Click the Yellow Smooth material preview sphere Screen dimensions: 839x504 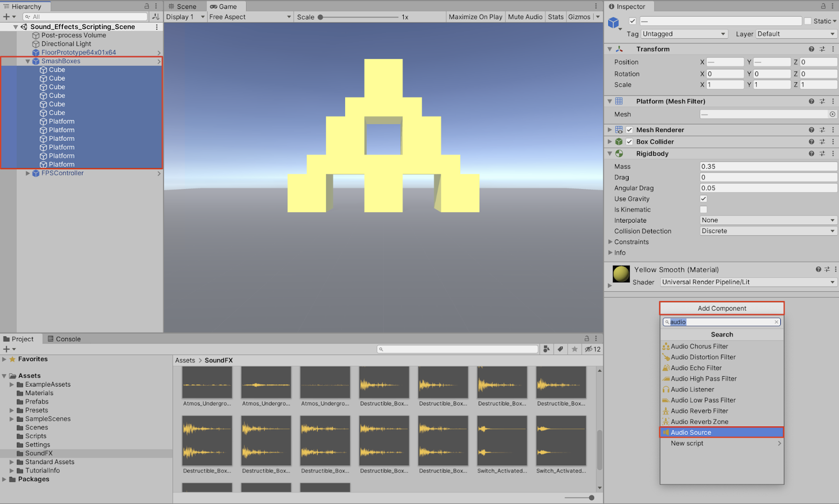tap(621, 274)
